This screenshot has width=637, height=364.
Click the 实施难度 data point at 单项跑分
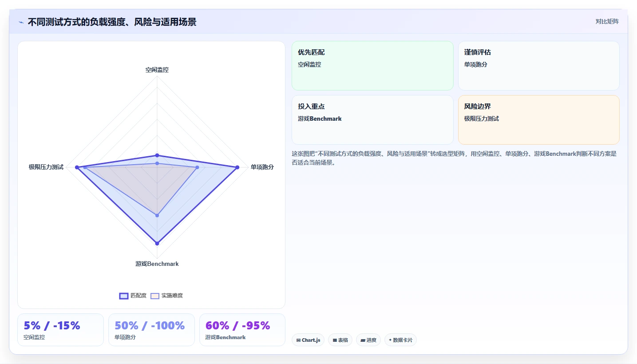point(197,167)
